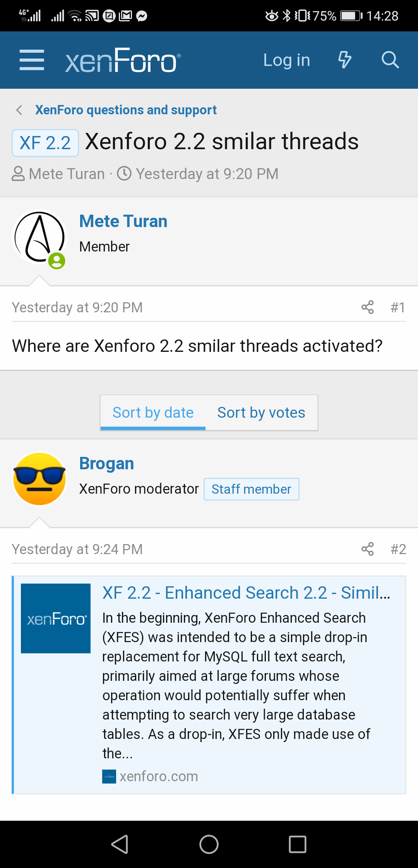This screenshot has height=868, width=418.
Task: Go back via breadcrumb chevron arrow
Action: tap(19, 110)
